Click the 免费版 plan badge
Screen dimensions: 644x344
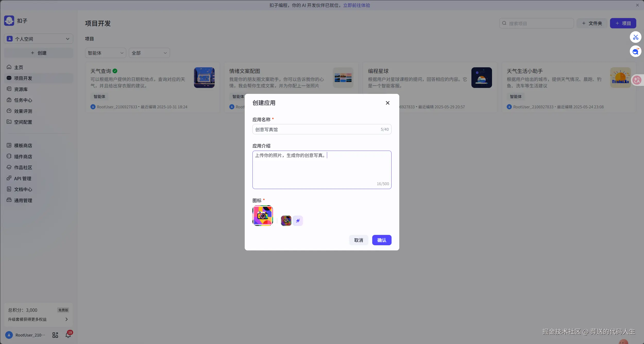(x=63, y=310)
